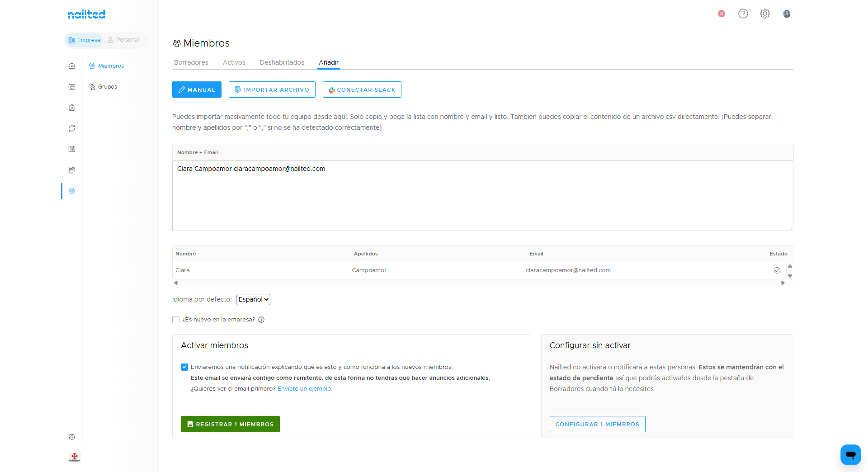Click the Apellidos column header

[366, 254]
